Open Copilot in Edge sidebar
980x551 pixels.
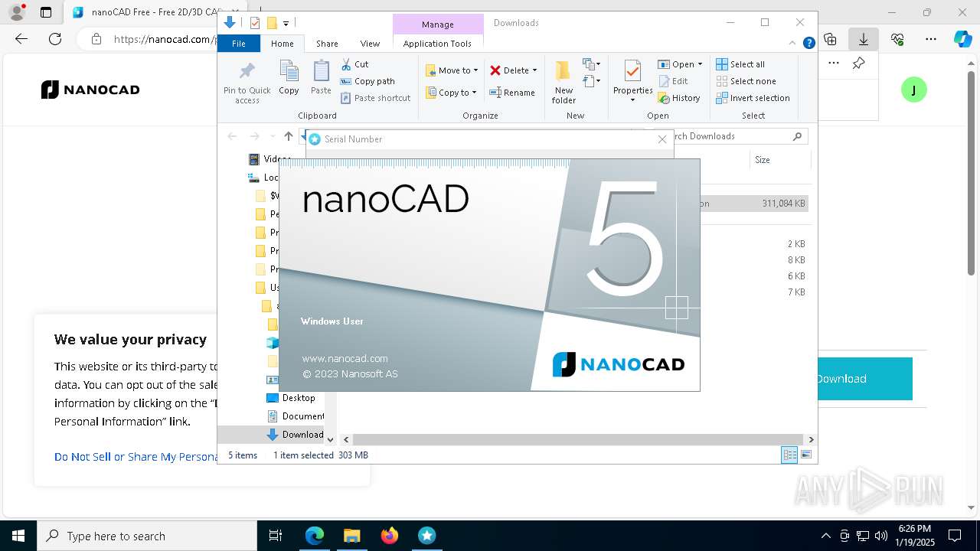pos(963,39)
